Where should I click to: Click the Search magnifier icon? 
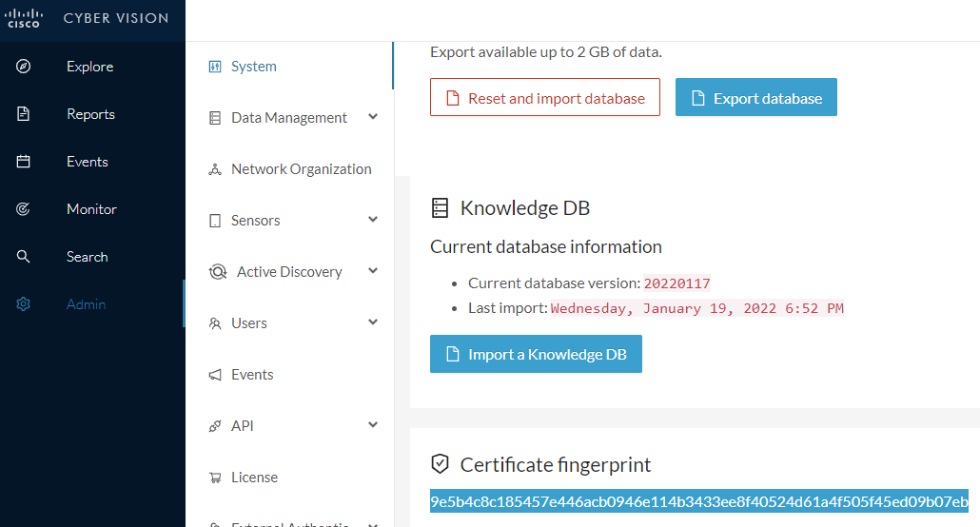[x=23, y=256]
